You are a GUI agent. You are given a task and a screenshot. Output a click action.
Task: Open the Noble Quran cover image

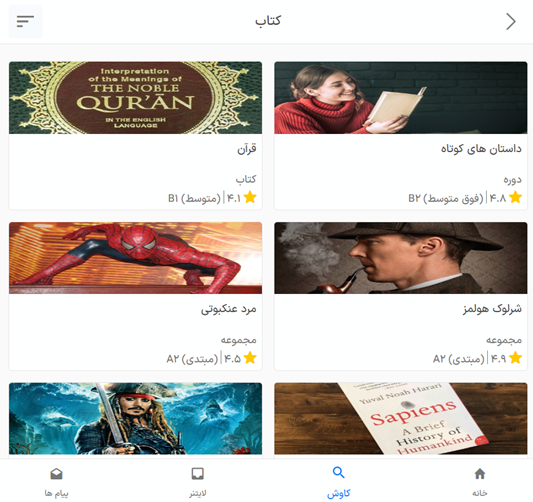pos(135,98)
